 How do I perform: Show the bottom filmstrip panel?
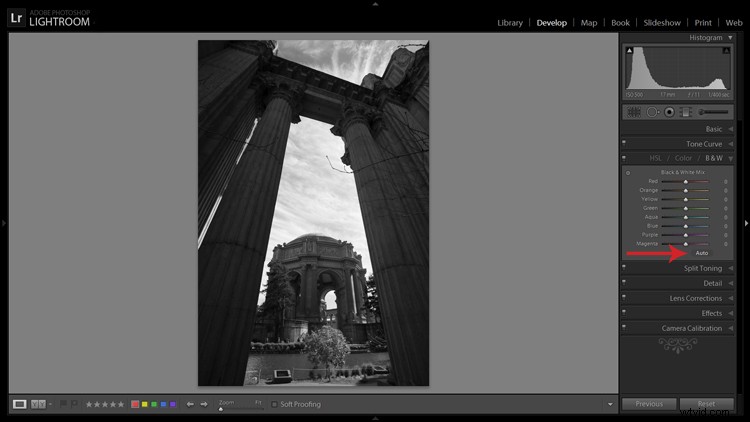pyautogui.click(x=375, y=418)
